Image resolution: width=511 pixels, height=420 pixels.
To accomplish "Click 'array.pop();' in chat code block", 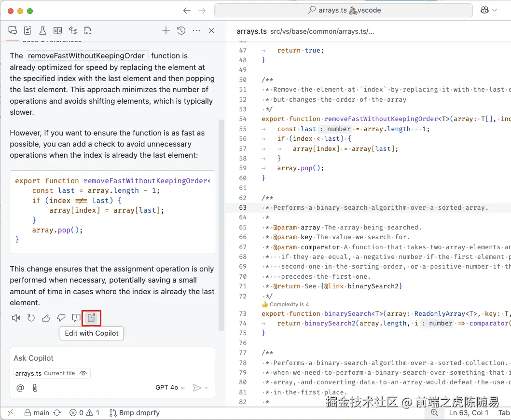I will 57,230.
